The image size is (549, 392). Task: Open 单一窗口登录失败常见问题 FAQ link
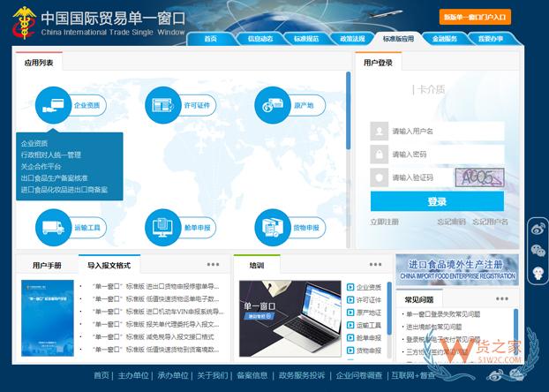(443, 314)
